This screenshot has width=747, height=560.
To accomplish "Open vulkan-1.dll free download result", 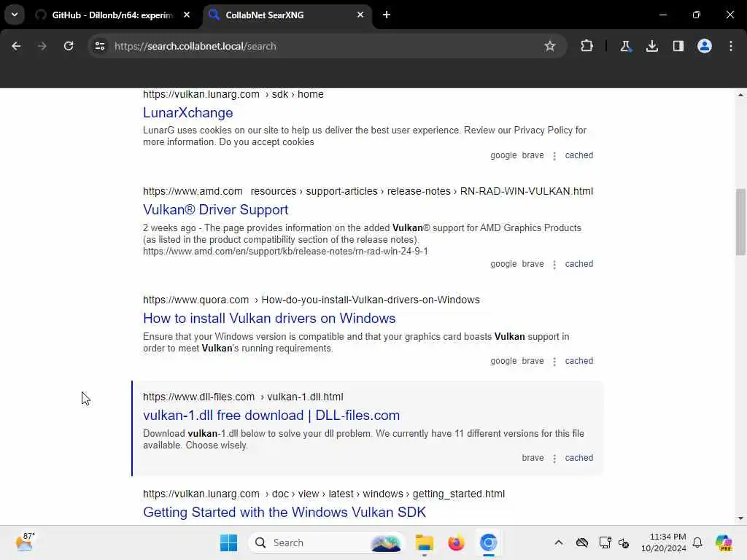I will [271, 416].
